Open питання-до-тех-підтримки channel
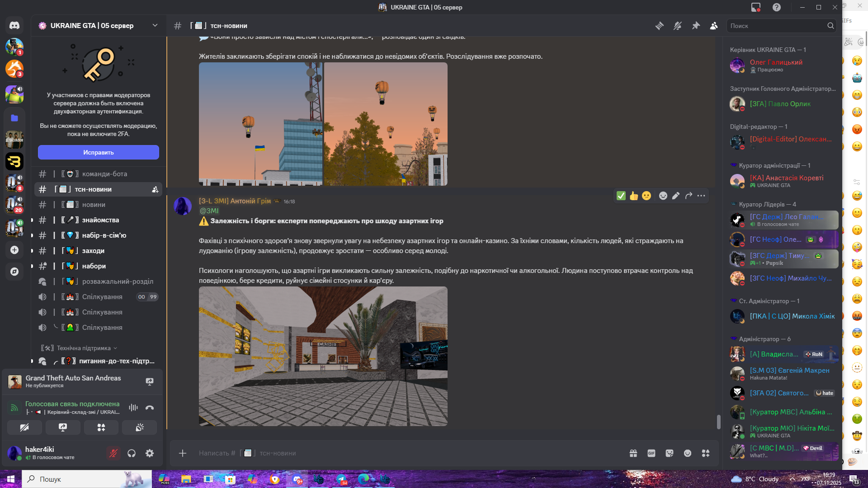Image resolution: width=868 pixels, height=488 pixels. [x=98, y=361]
